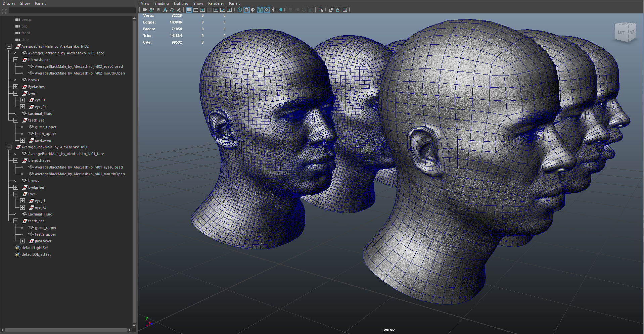
Task: Select the lvl02_eyesClosed blendshape mesh
Action: 79,66
